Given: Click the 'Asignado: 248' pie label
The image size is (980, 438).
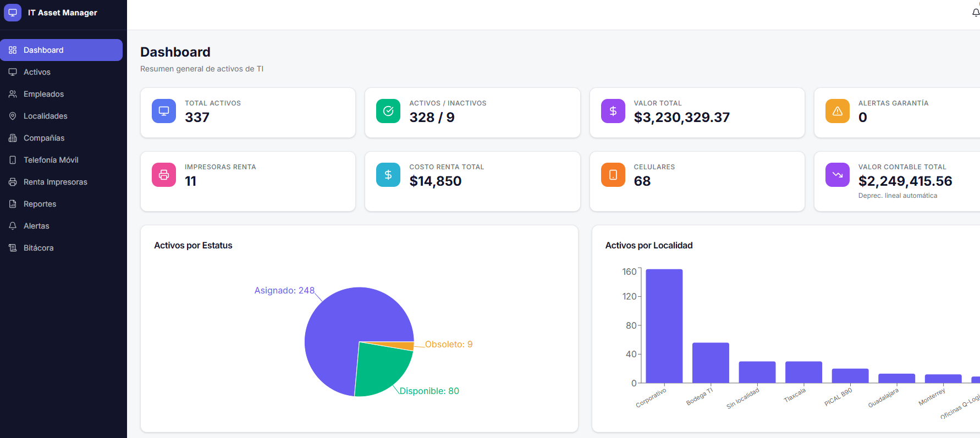Looking at the screenshot, I should (284, 291).
